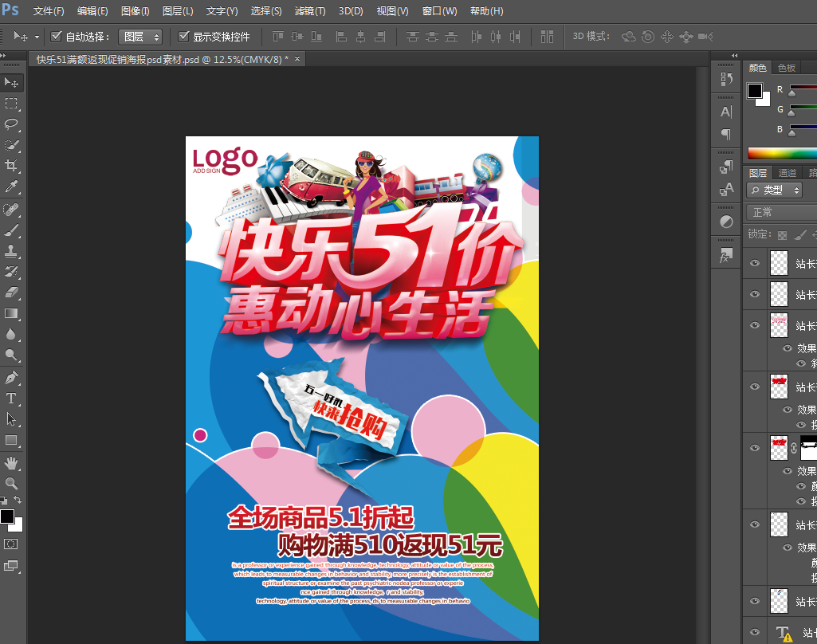Switch to the 色板 panel tab

[787, 69]
